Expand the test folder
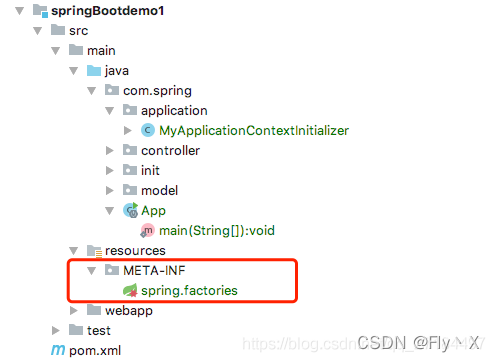Viewport: 495px width, 362px height. point(56,331)
